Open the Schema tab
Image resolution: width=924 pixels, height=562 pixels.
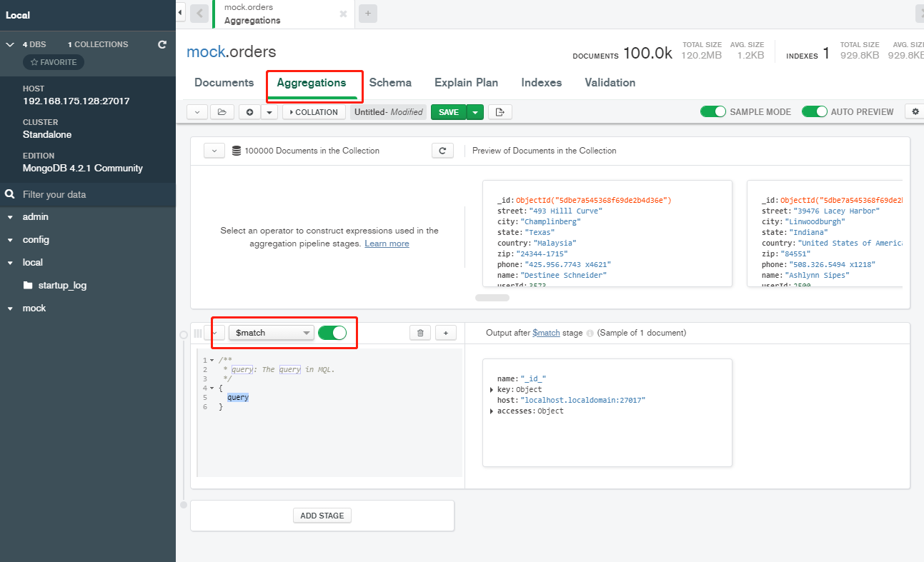390,83
